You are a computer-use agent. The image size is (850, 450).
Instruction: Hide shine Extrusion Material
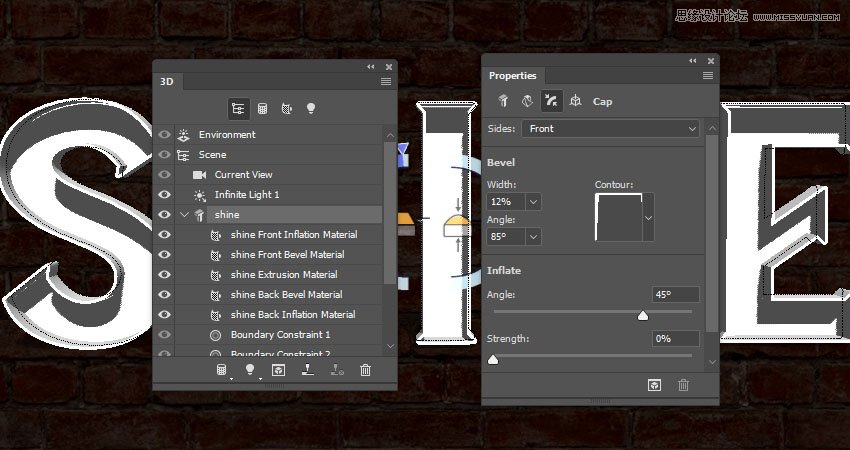pyautogui.click(x=164, y=274)
